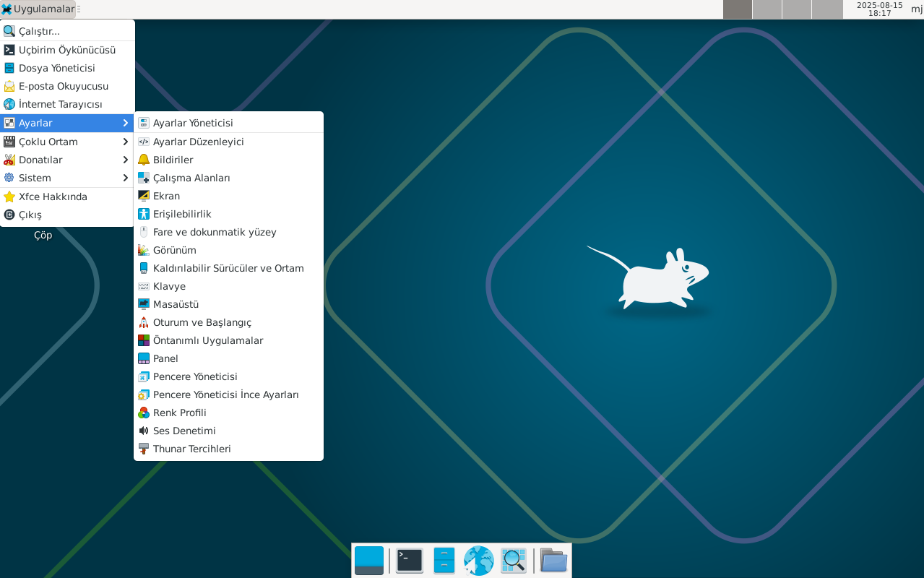Image resolution: width=924 pixels, height=578 pixels.
Task: Open Dosya Yöneticisi from the menu
Action: [x=67, y=68]
